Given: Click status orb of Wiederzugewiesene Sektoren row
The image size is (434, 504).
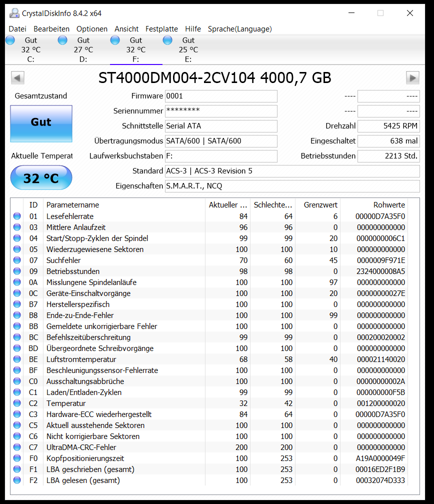Looking at the screenshot, I should [17, 249].
